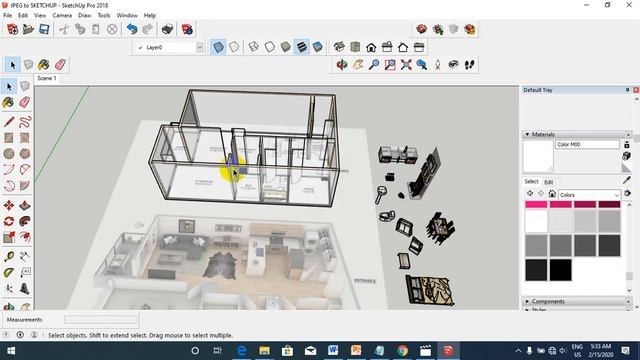640x360 pixels.
Task: Pick the bright pink color swatch
Action: (x=536, y=204)
